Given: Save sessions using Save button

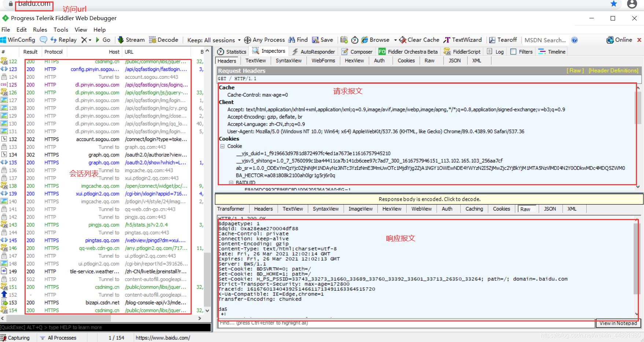Looking at the screenshot, I should point(323,40).
